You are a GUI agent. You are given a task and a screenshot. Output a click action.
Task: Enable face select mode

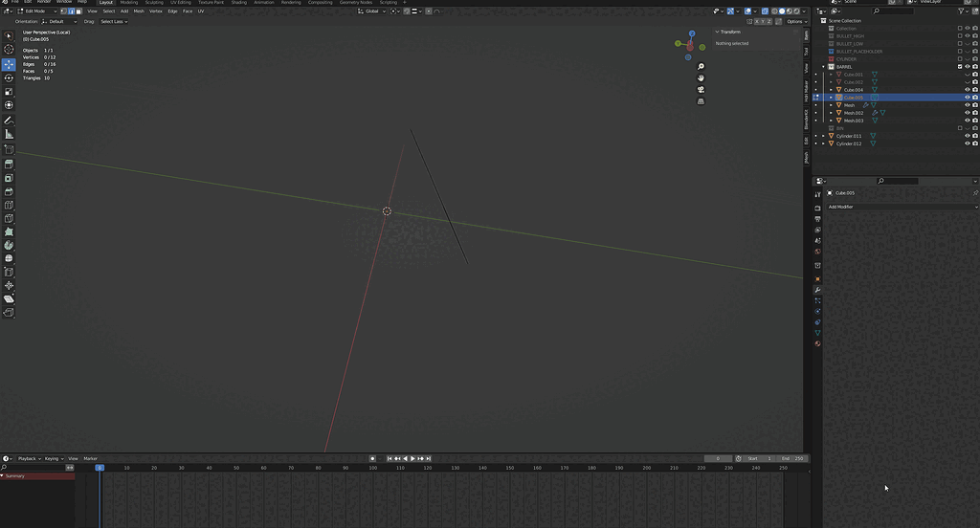pyautogui.click(x=78, y=11)
